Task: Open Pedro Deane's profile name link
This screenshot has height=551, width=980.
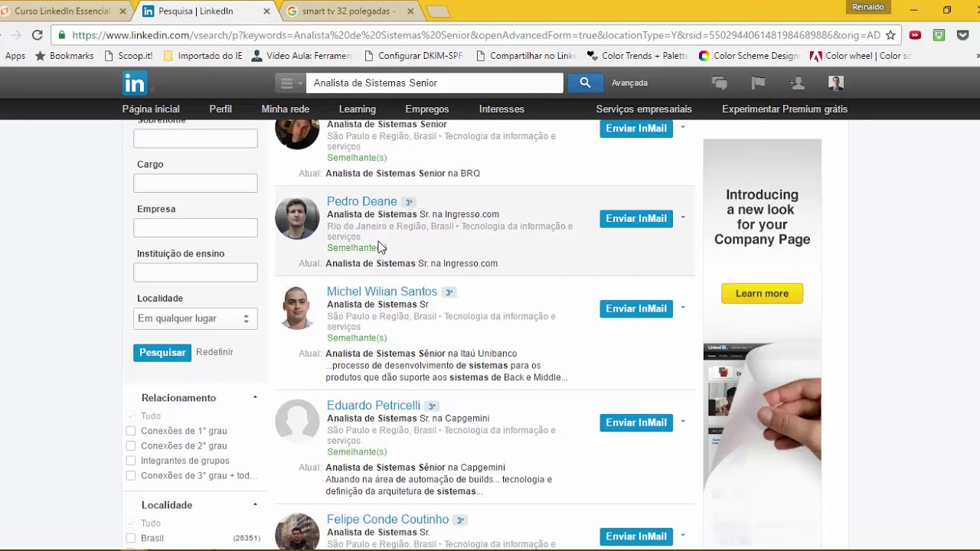Action: pyautogui.click(x=362, y=201)
